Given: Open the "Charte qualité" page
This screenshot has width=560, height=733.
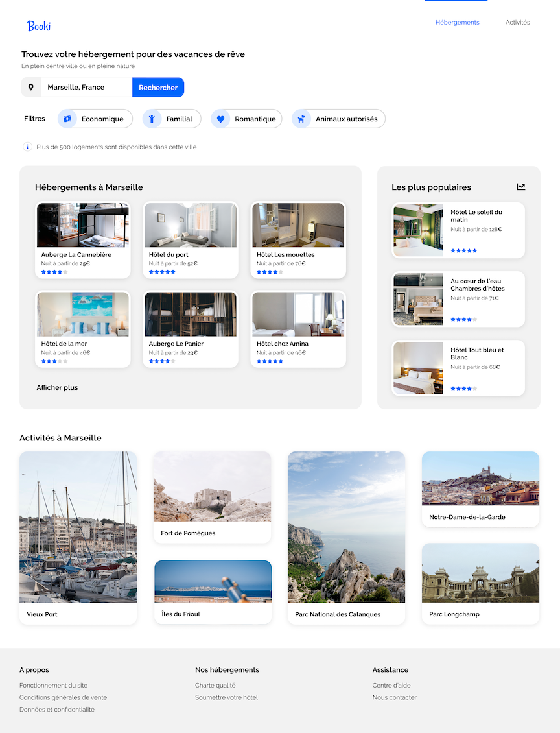Looking at the screenshot, I should (215, 685).
